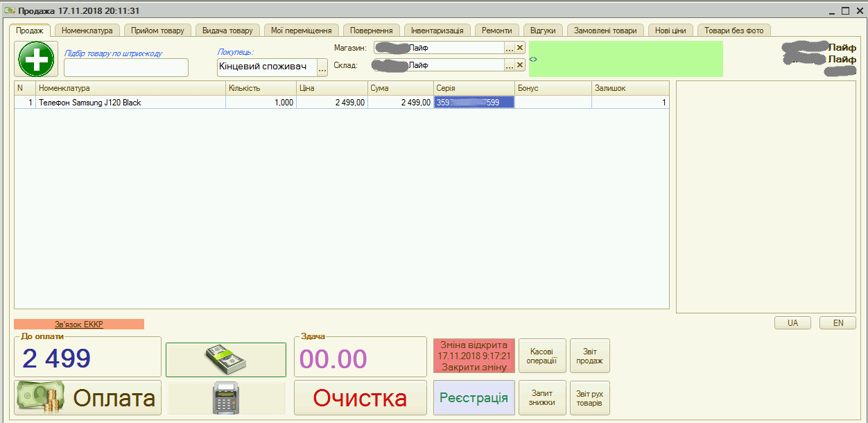The image size is (868, 423).
Task: Open the Ремонти tab
Action: [497, 31]
